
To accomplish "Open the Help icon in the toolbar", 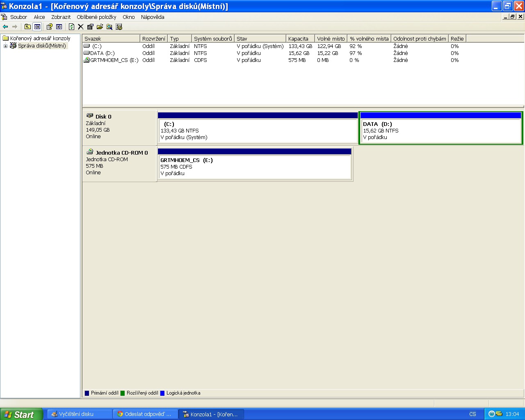I will pyautogui.click(x=50, y=27).
